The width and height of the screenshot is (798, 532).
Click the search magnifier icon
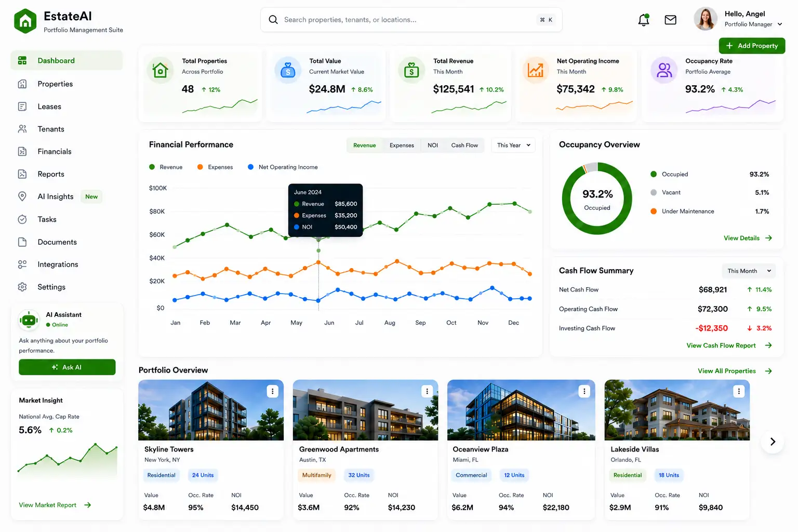[x=273, y=20]
